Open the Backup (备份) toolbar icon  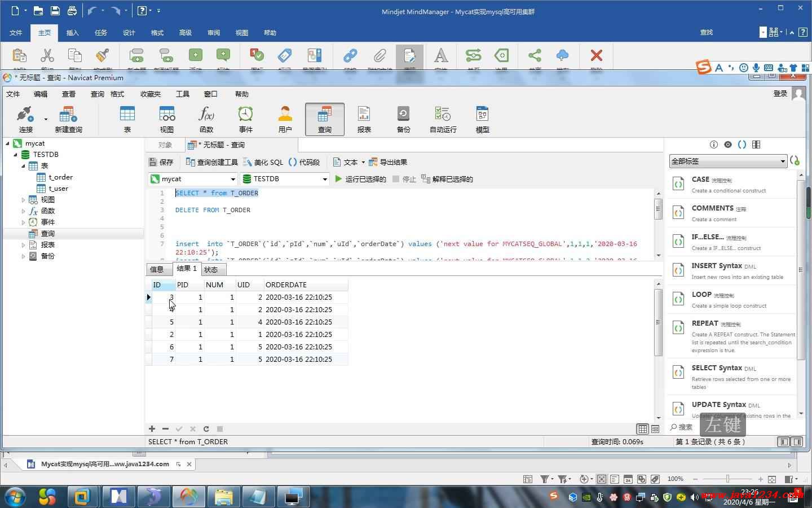[404, 120]
